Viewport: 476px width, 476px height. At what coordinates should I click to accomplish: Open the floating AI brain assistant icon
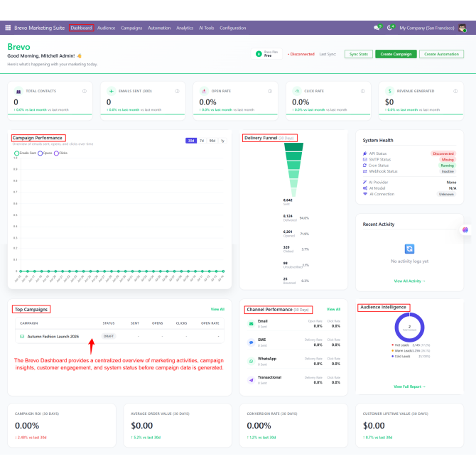465,229
